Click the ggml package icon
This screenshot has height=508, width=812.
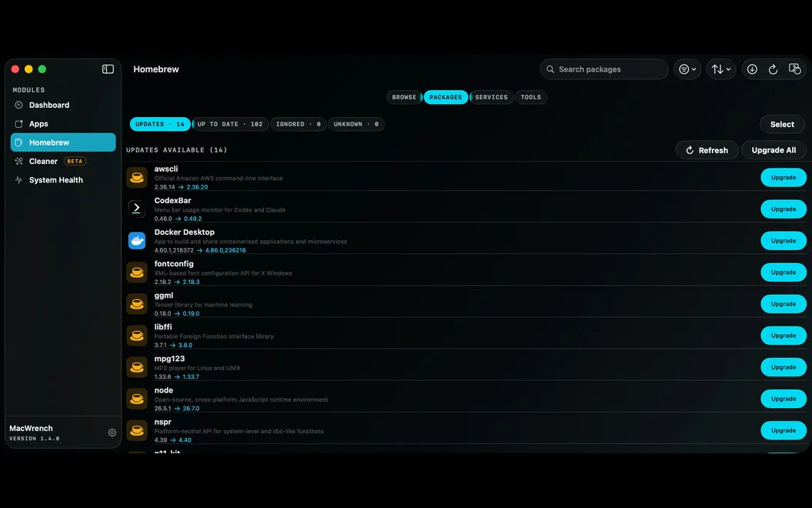(x=137, y=304)
